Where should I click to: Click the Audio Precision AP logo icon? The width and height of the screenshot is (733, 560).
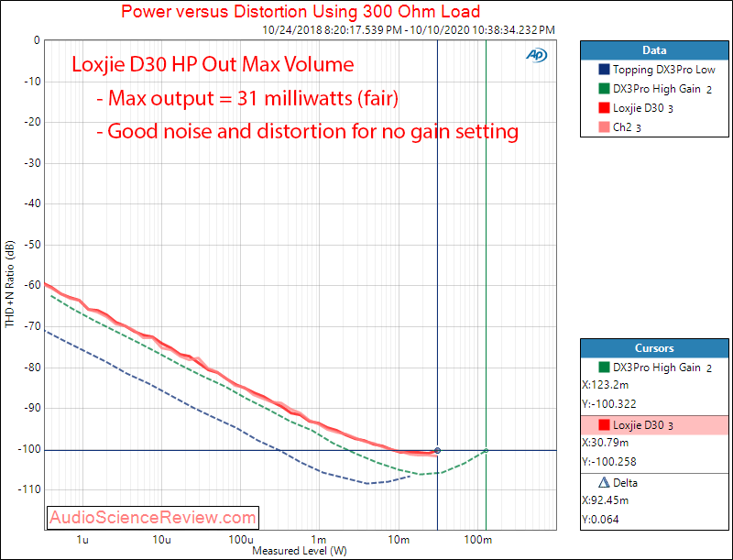[x=536, y=55]
